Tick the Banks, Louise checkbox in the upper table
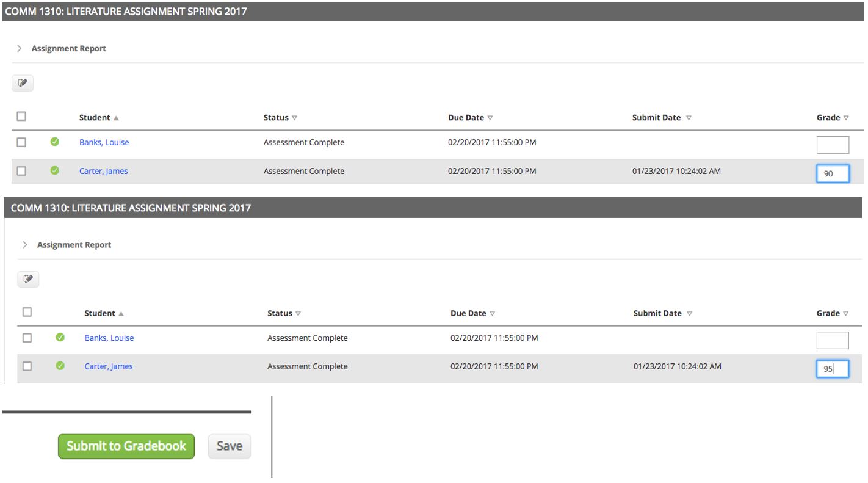 (x=21, y=142)
